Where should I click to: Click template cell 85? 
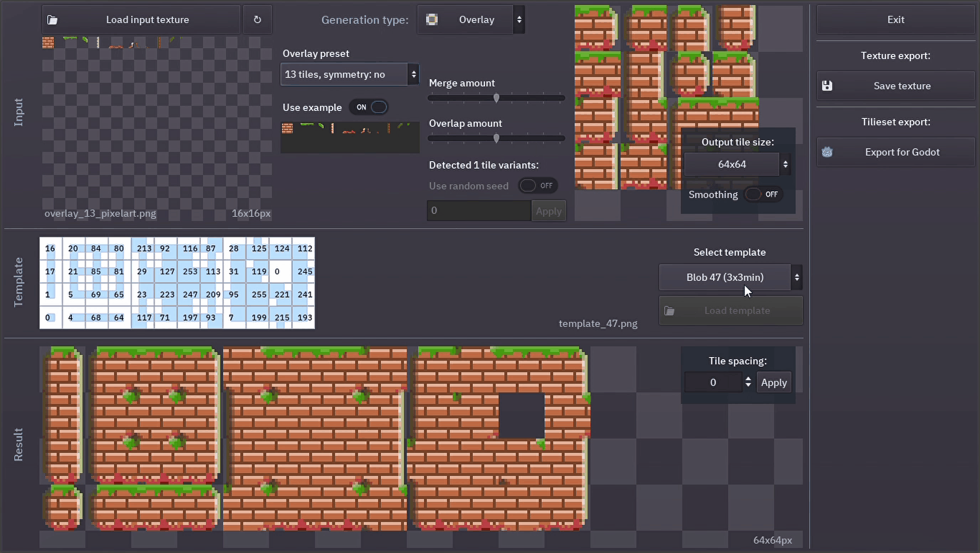(95, 272)
